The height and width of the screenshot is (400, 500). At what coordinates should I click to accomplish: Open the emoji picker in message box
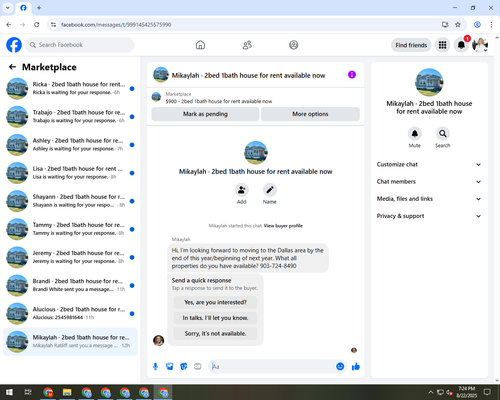point(340,367)
